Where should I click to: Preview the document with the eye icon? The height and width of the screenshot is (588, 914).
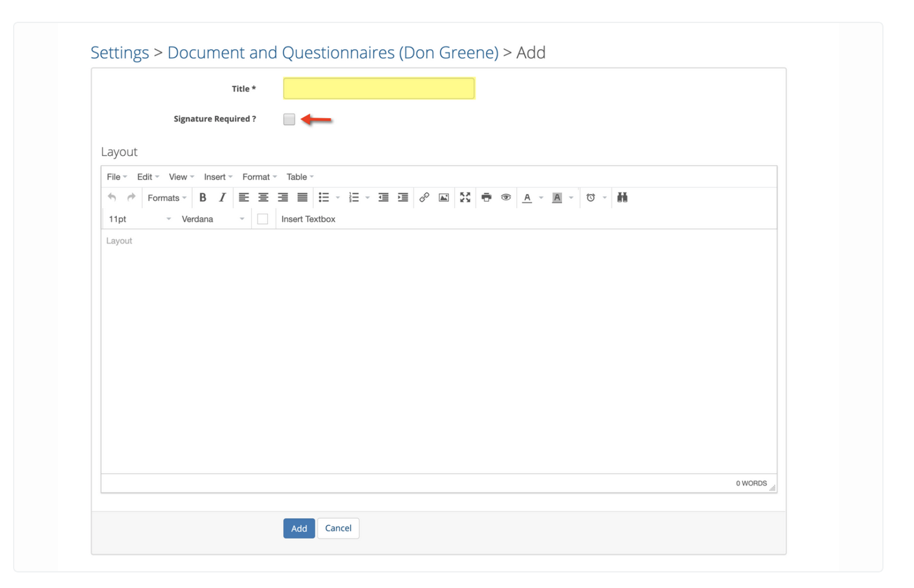(x=505, y=197)
